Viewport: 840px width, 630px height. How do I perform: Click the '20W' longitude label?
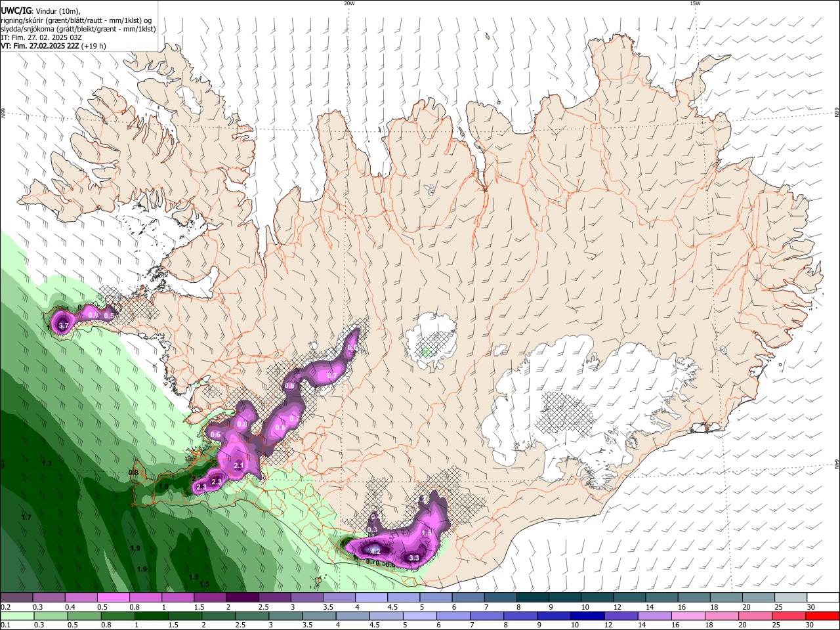349,3
